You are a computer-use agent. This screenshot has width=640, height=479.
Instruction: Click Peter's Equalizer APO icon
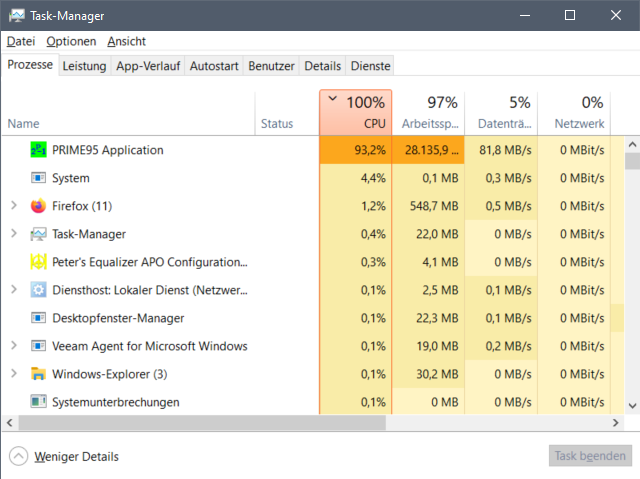pos(38,262)
